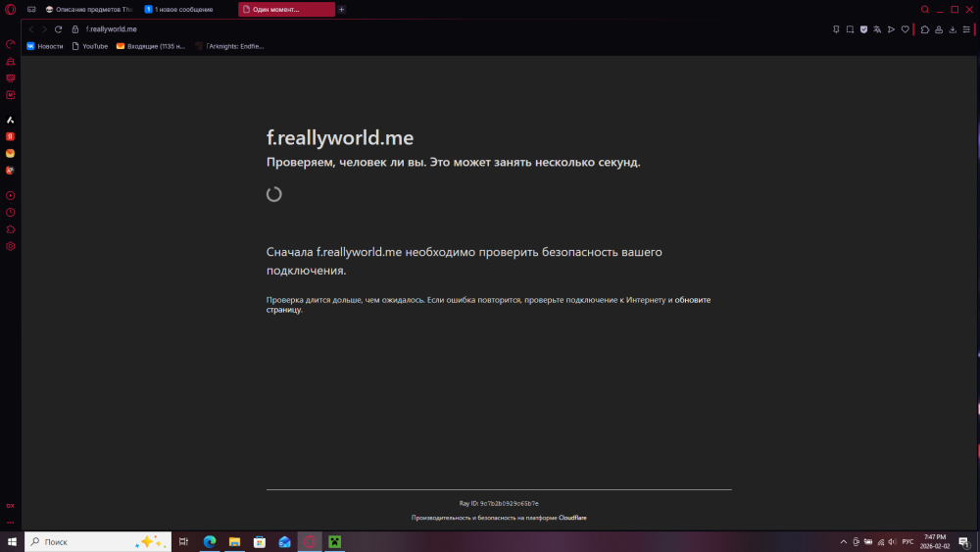Open the third red sidebar panel icon

click(10, 78)
